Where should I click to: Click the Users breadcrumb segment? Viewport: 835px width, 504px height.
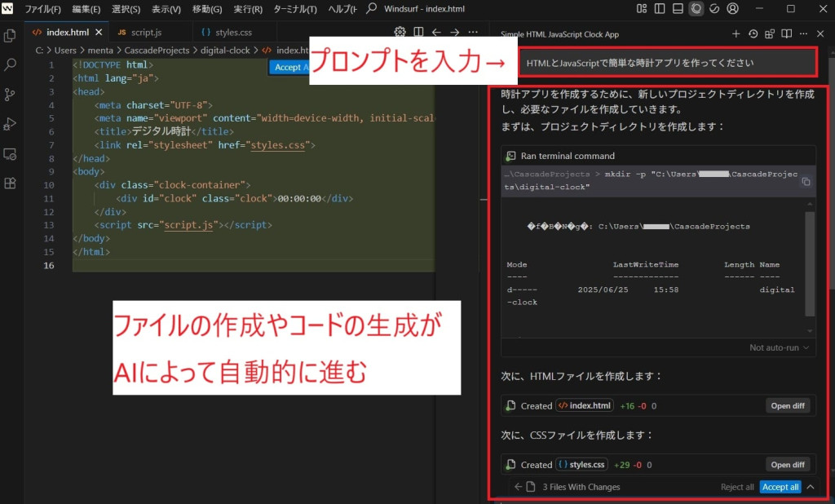pyautogui.click(x=65, y=50)
